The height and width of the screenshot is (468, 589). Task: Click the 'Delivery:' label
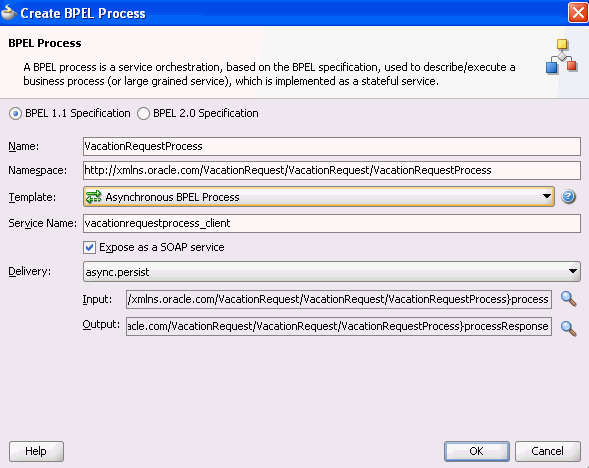pos(30,271)
